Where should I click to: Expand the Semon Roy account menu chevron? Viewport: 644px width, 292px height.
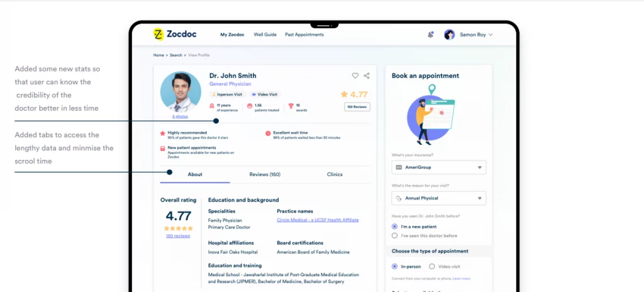(491, 35)
